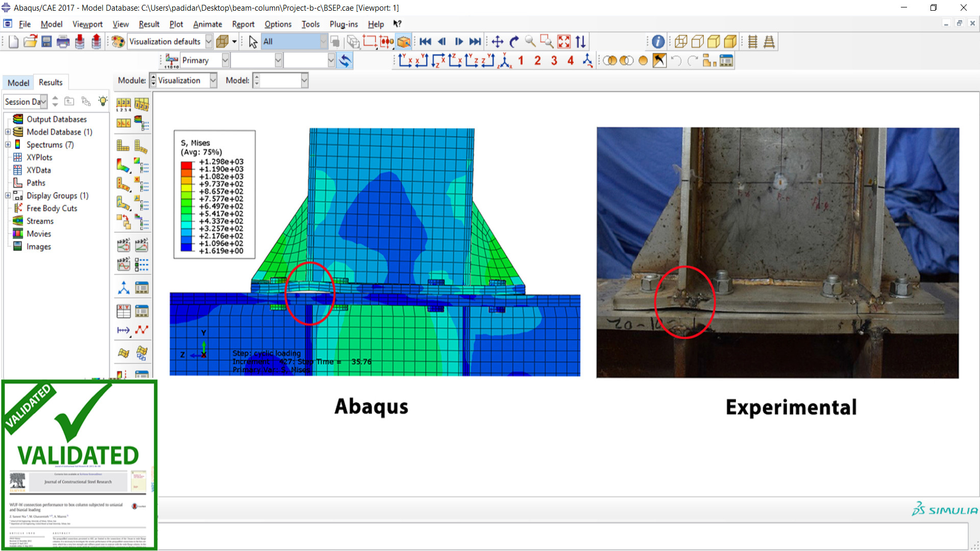Viewport: 980px width, 551px height.
Task: Turn perspective off with parallel rails icon
Action: pos(752,42)
